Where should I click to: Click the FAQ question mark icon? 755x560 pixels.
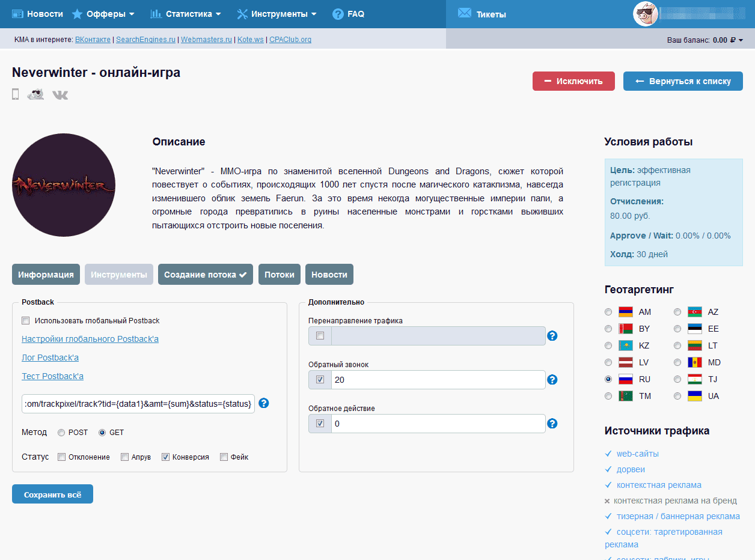tap(338, 14)
